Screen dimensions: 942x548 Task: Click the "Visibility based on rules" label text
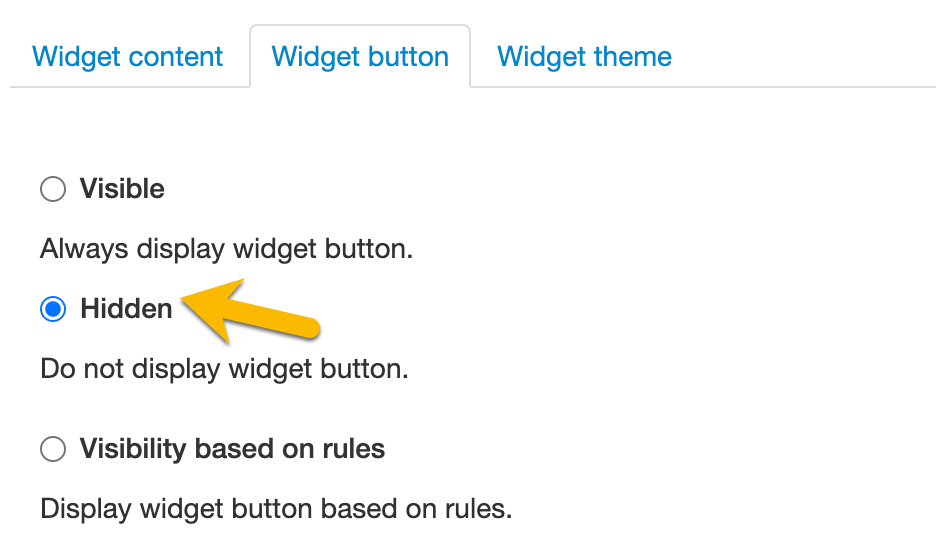232,449
